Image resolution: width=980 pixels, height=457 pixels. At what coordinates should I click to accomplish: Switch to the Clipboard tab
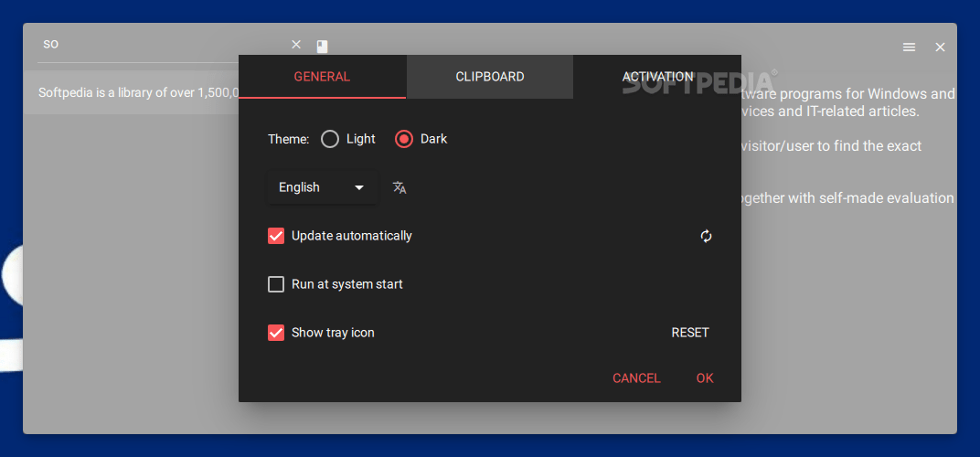click(490, 77)
